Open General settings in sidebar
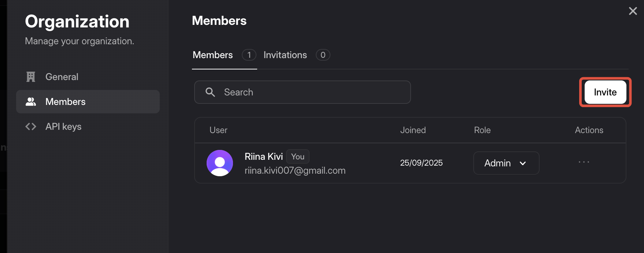The height and width of the screenshot is (253, 644). [62, 77]
